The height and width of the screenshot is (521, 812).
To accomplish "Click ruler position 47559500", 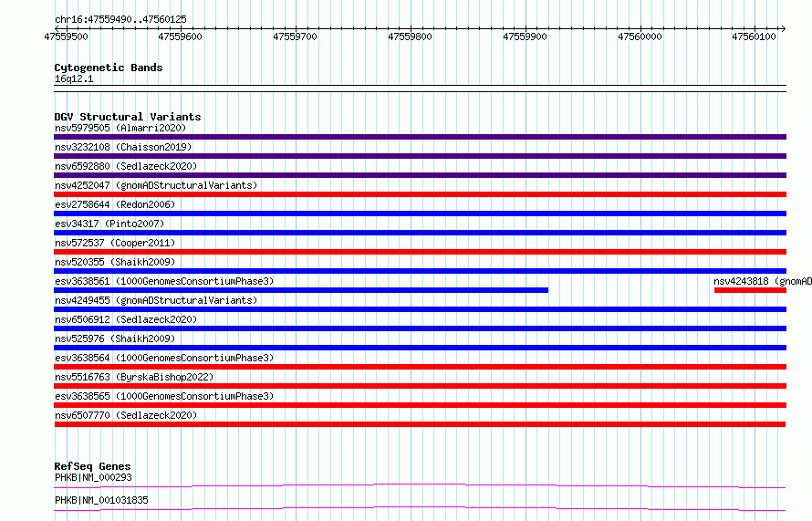I will click(67, 36).
